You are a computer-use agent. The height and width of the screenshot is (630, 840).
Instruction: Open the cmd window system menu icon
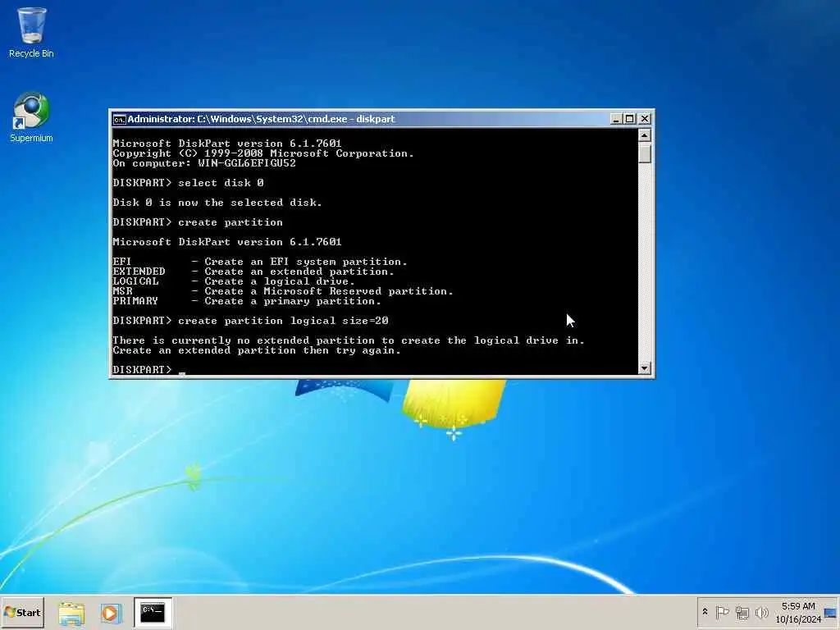[x=119, y=119]
